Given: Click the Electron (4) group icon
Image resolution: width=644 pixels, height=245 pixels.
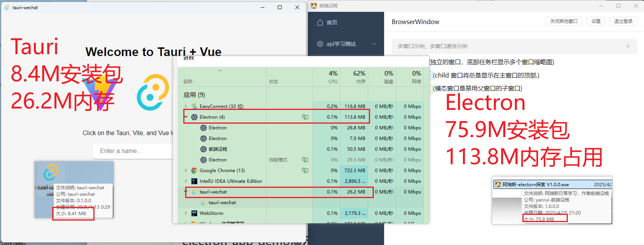Looking at the screenshot, I should [x=194, y=117].
